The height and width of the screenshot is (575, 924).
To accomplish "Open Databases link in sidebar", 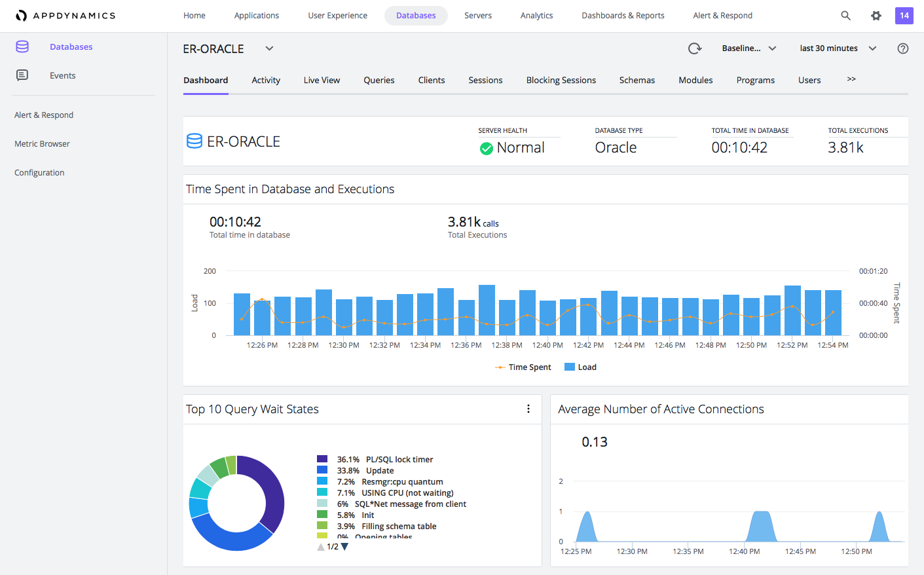I will point(71,47).
